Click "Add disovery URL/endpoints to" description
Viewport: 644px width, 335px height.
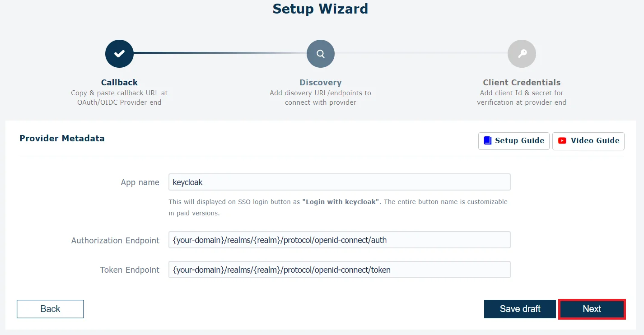click(x=321, y=93)
